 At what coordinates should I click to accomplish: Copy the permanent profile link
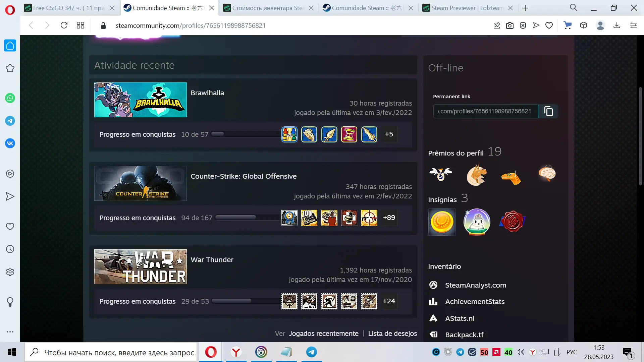click(x=548, y=111)
